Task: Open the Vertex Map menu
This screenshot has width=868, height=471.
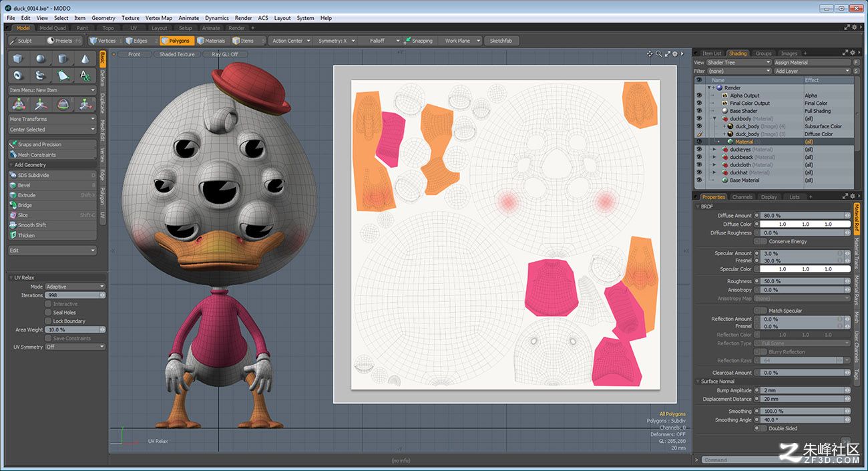Action: tap(158, 18)
